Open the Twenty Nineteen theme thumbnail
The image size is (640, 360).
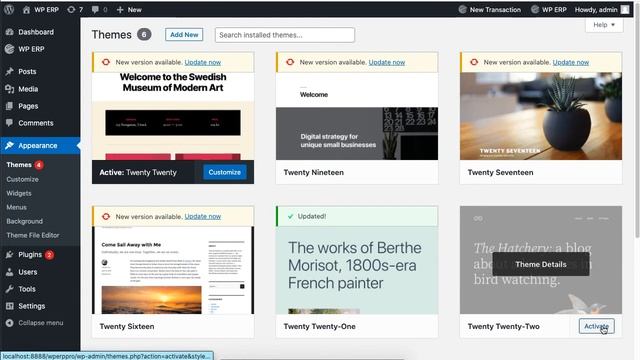click(x=357, y=116)
